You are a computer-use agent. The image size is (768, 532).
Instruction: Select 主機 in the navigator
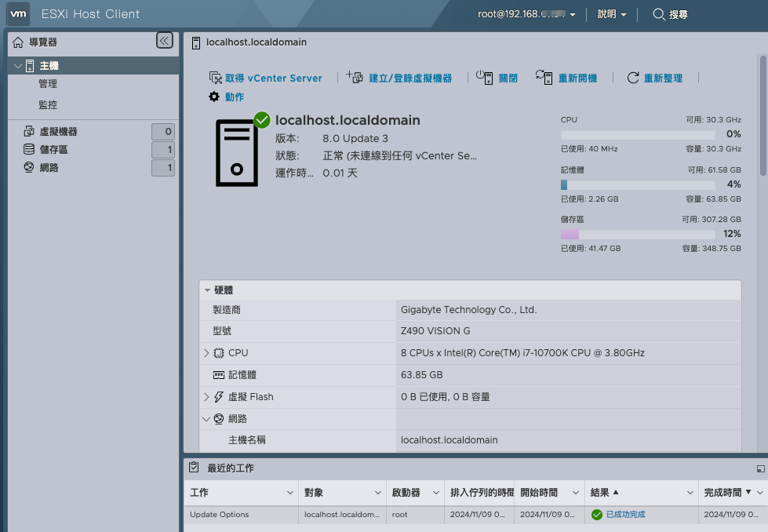click(49, 66)
